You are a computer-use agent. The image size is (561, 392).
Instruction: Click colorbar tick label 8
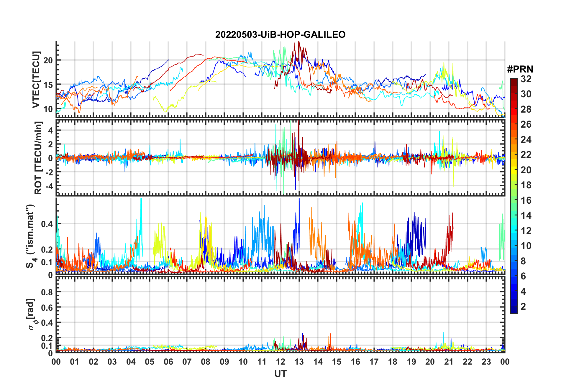point(523,261)
